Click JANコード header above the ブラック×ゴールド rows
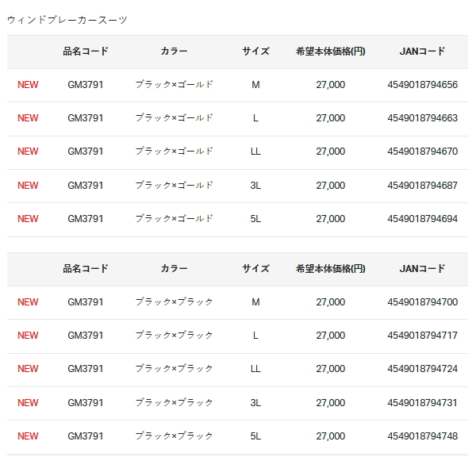The image size is (476, 476). coord(422,52)
